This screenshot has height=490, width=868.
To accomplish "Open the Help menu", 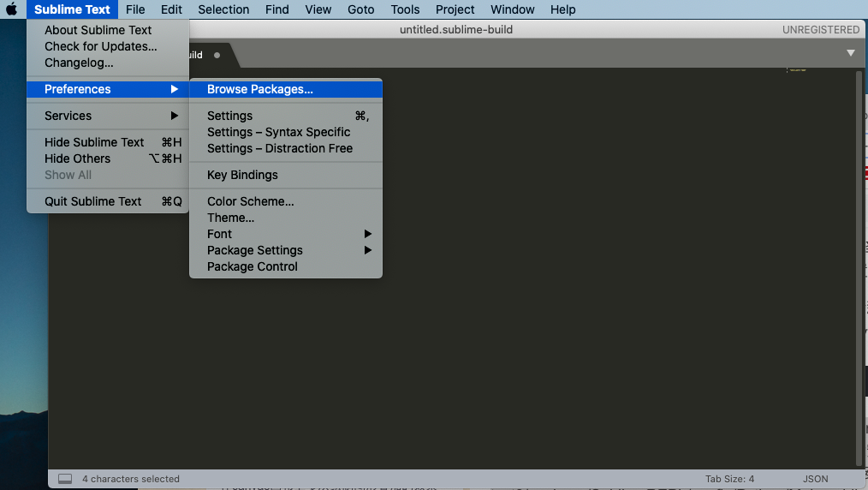I will point(563,9).
